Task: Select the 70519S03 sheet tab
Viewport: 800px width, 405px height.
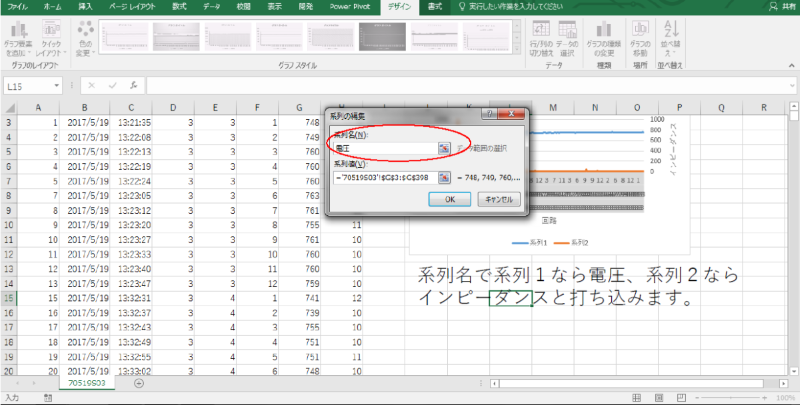Action: 89,383
